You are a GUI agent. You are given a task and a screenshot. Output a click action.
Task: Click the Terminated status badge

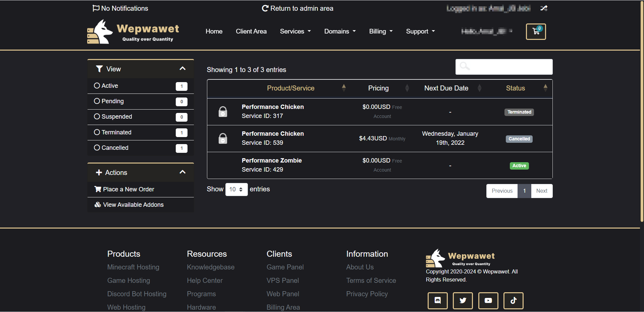pyautogui.click(x=519, y=112)
